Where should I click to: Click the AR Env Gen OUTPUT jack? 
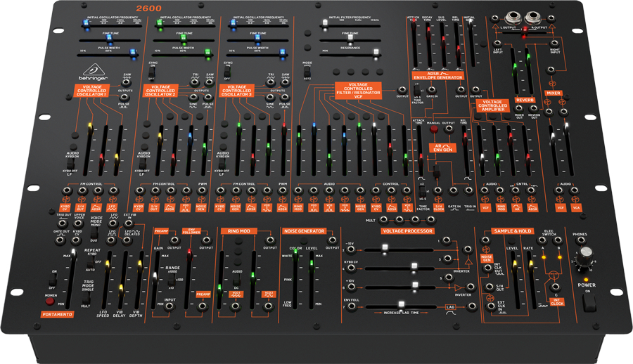449,129
